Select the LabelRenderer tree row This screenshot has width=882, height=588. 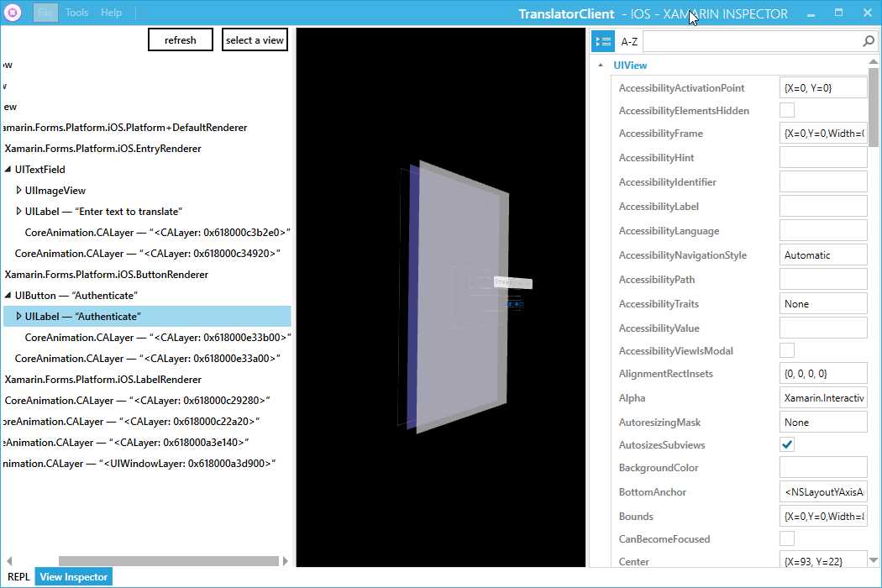click(x=103, y=379)
